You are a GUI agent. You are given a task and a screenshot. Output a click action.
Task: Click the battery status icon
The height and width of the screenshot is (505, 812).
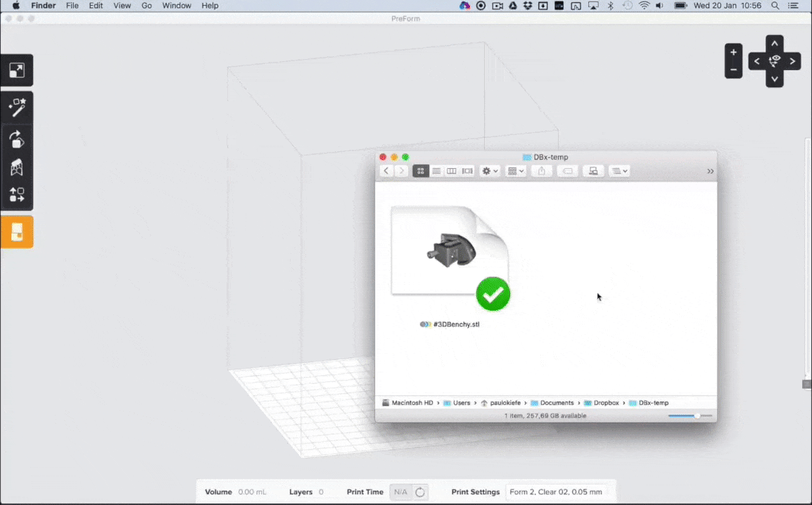[680, 6]
